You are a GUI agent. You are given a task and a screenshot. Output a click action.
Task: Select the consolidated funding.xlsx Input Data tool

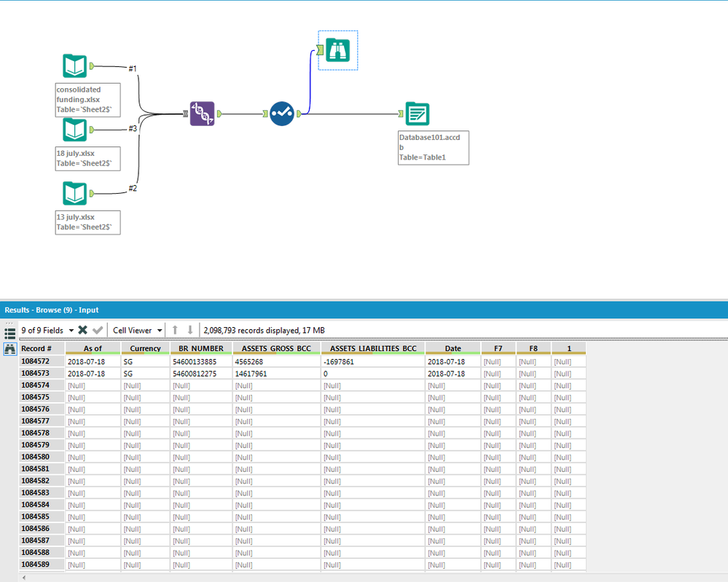click(75, 66)
